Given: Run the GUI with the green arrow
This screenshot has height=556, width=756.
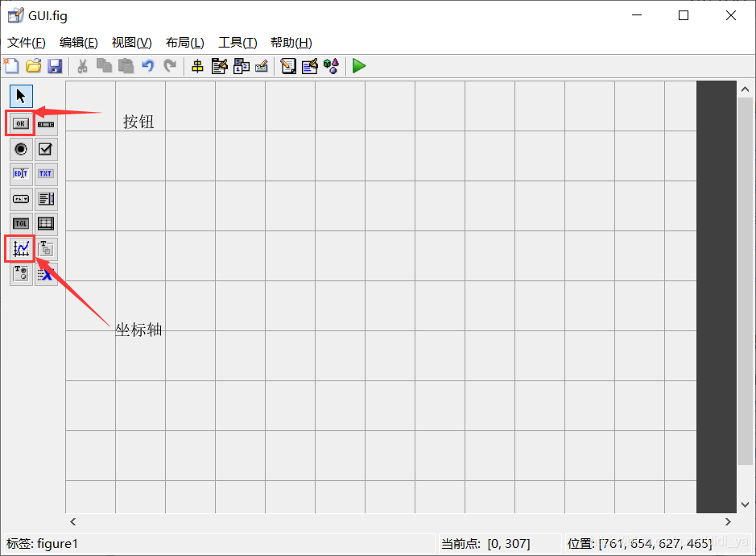Looking at the screenshot, I should (x=358, y=66).
